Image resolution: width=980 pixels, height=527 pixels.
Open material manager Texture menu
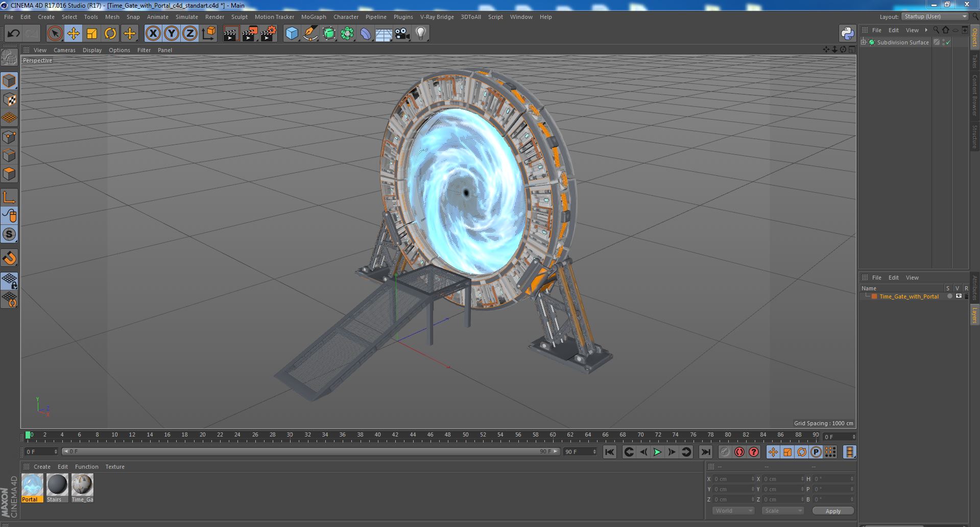pyautogui.click(x=115, y=467)
